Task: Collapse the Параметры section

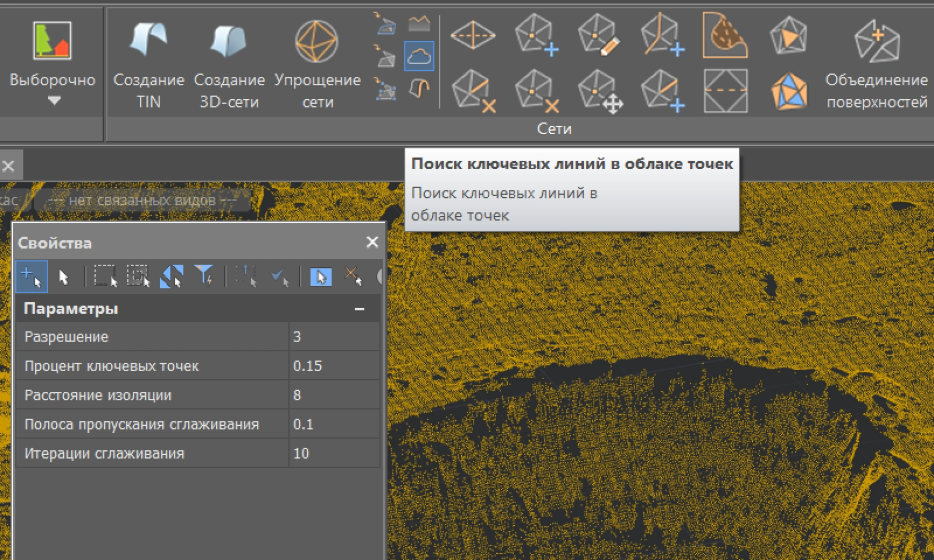Action: pos(359,309)
